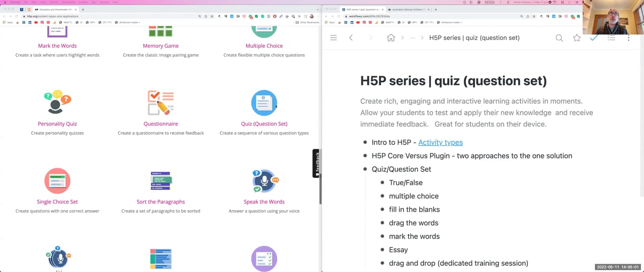Open the Workflowy list view icon

611,38
